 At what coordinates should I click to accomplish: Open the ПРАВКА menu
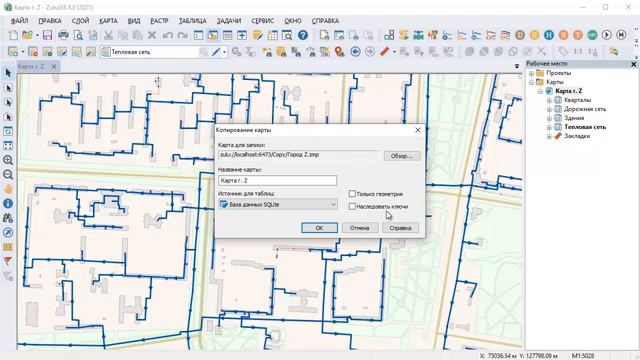[50, 21]
